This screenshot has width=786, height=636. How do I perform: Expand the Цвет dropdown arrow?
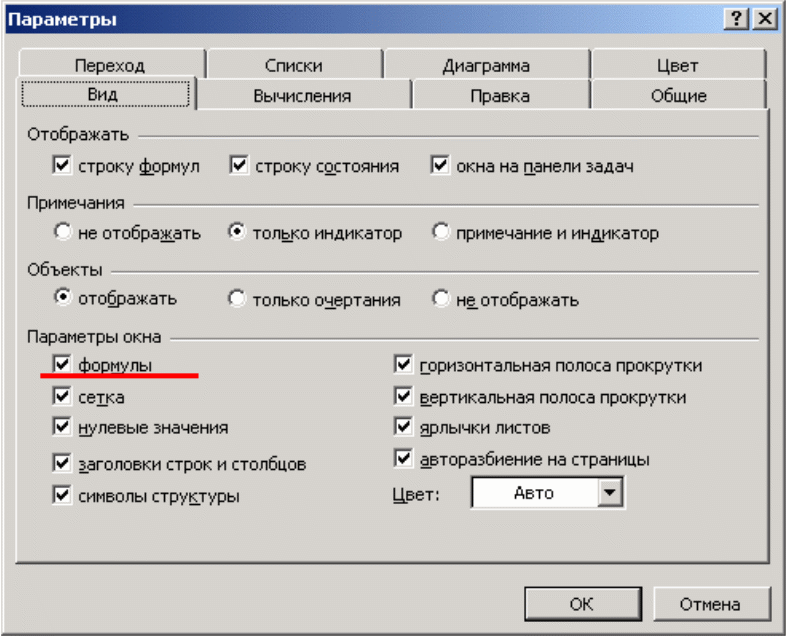tap(609, 492)
